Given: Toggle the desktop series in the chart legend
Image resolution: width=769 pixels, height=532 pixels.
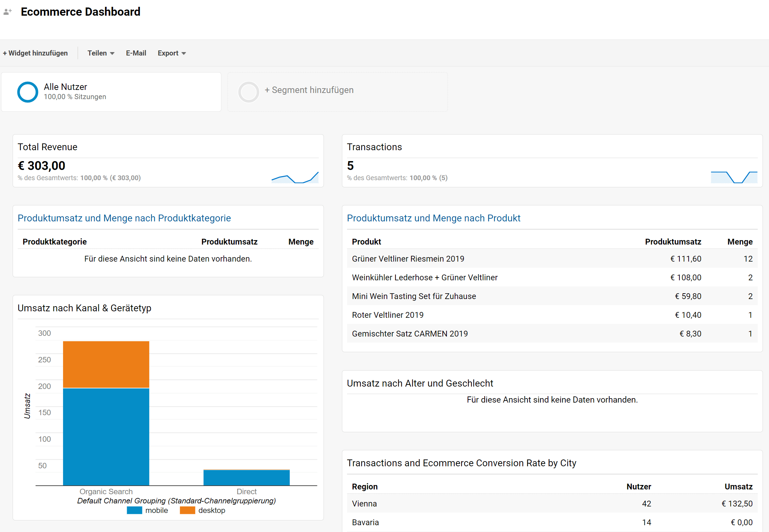Looking at the screenshot, I should click(x=211, y=510).
